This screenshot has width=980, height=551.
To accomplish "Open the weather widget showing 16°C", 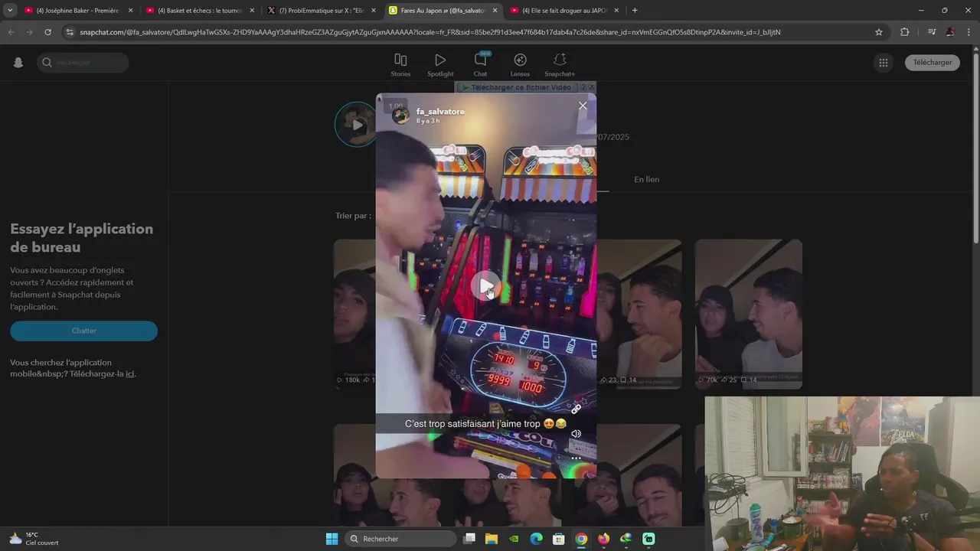I will pos(34,539).
